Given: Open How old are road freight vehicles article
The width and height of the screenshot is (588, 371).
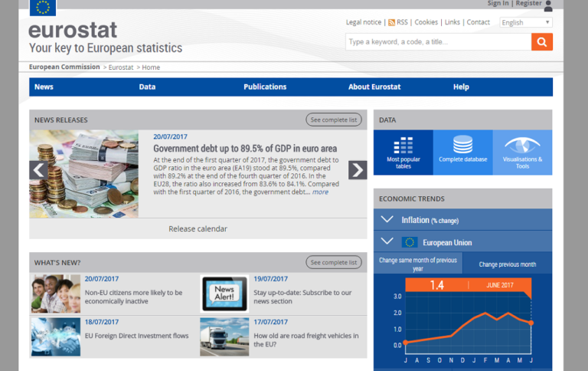Looking at the screenshot, I should 306,340.
